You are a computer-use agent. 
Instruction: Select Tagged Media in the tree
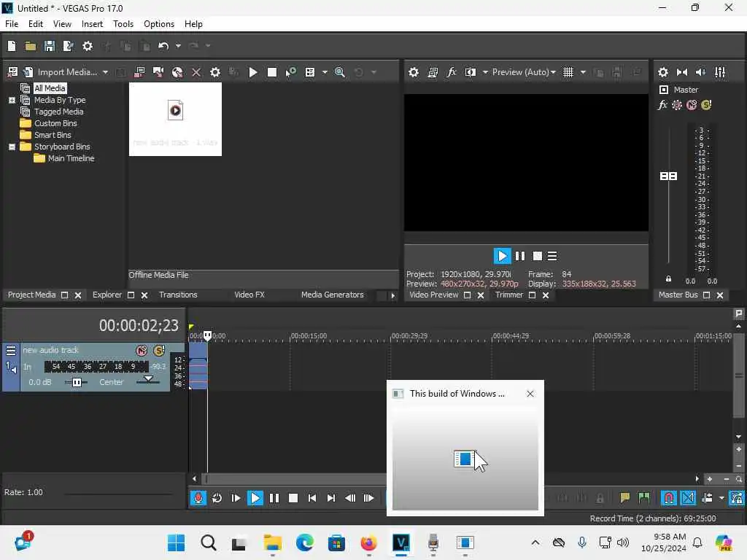point(58,112)
